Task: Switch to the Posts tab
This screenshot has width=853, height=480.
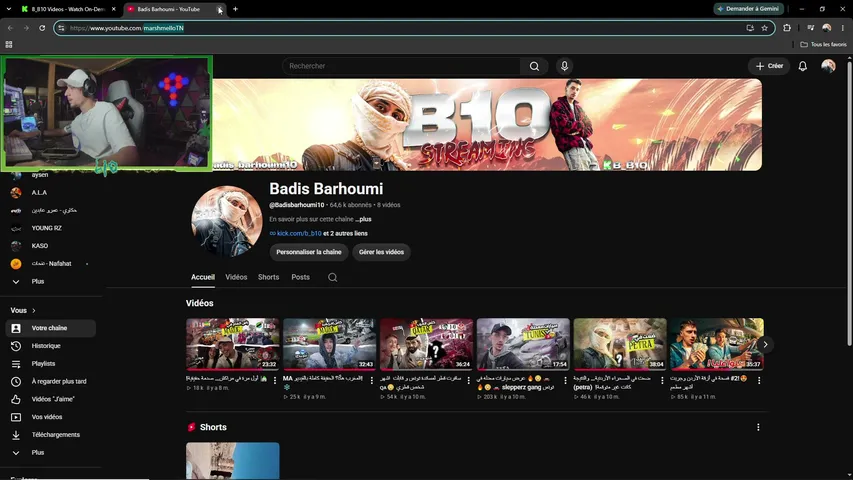Action: click(x=300, y=277)
